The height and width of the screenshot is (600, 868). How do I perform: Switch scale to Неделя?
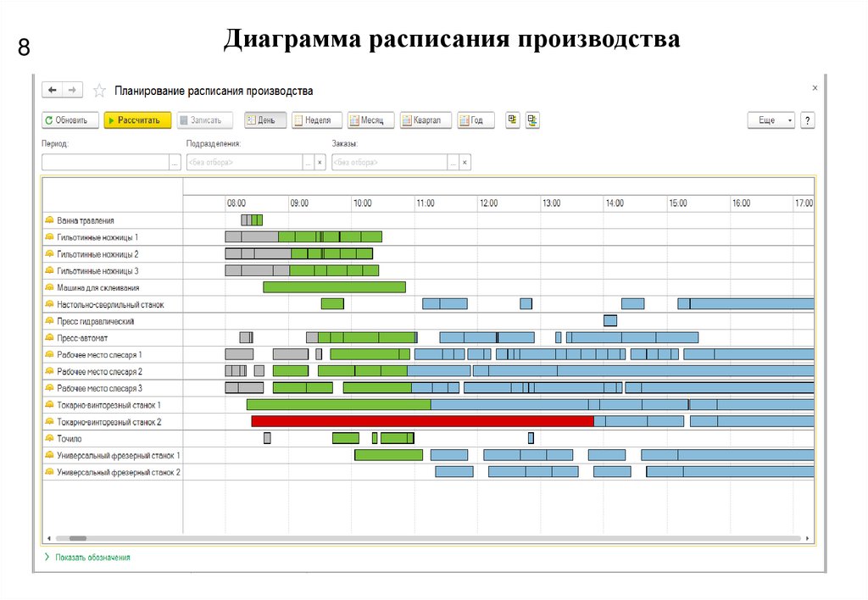317,120
